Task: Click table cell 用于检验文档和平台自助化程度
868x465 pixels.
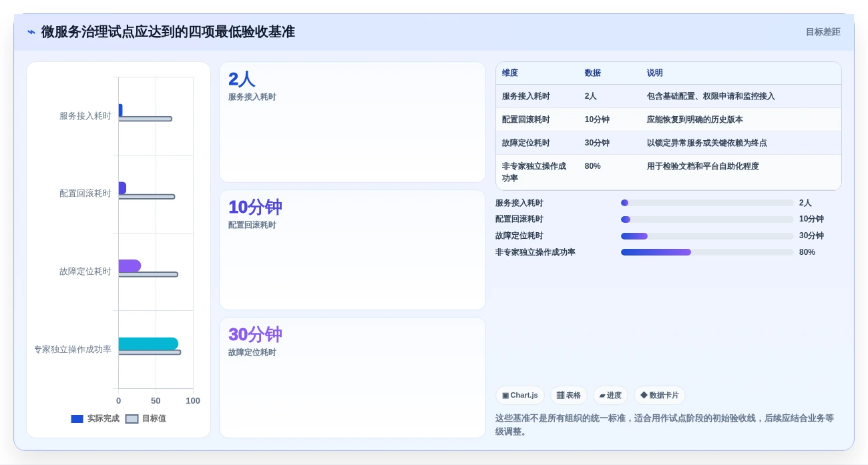Action: 702,166
